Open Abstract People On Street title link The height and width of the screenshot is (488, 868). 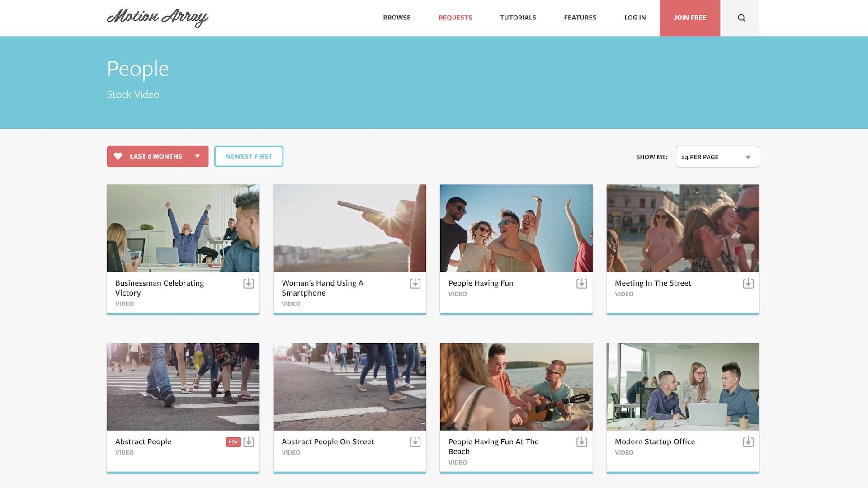tap(328, 441)
